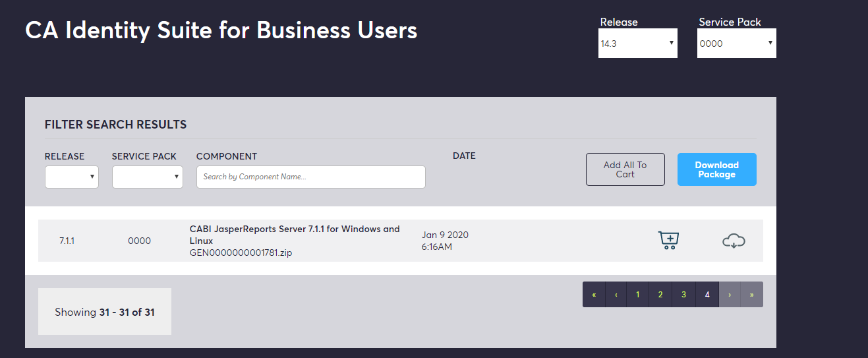Click the next page arrow
The width and height of the screenshot is (868, 358).
(730, 295)
